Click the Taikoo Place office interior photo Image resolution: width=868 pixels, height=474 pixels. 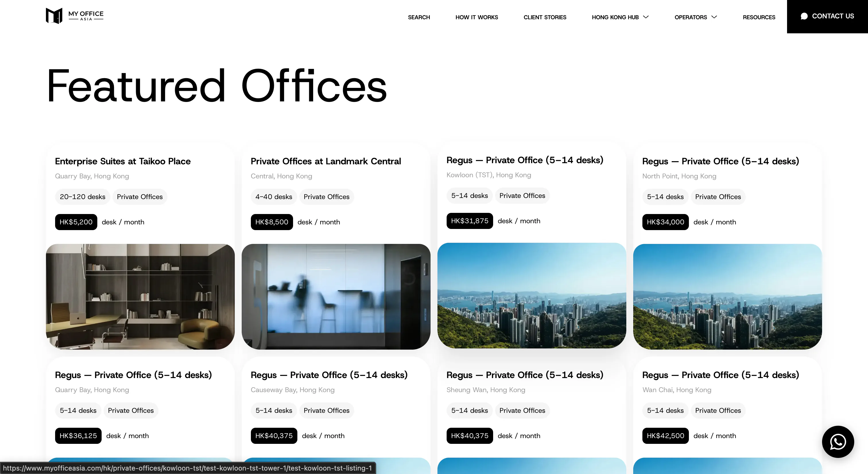tap(140, 296)
